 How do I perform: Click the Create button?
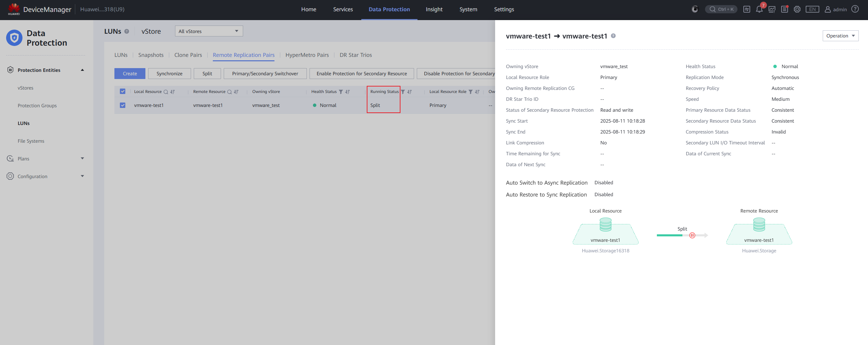pos(130,74)
